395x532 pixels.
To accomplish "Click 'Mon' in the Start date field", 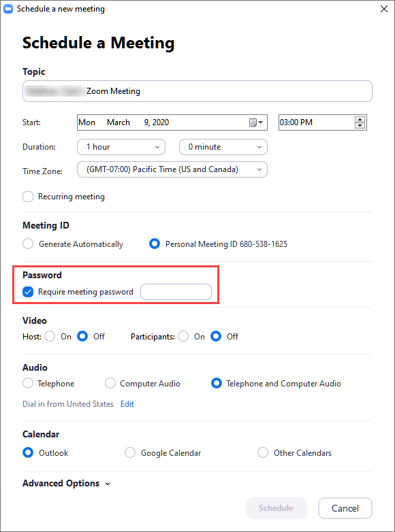I will point(87,122).
